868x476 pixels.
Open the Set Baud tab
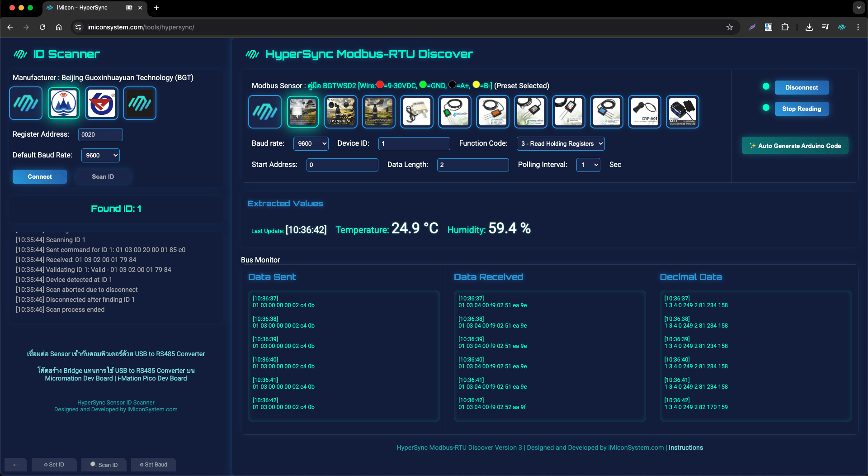[x=154, y=465]
